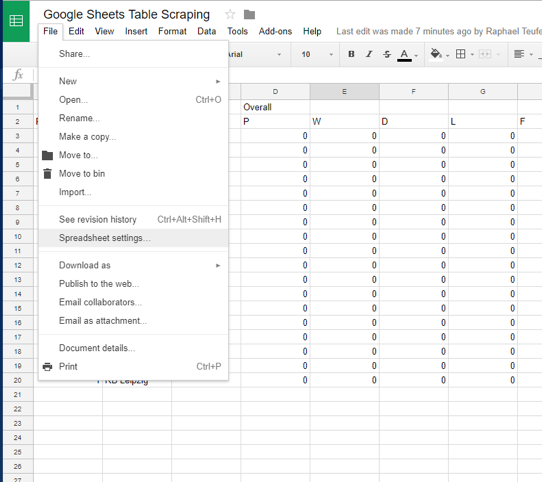Open the Data menu

(x=207, y=31)
